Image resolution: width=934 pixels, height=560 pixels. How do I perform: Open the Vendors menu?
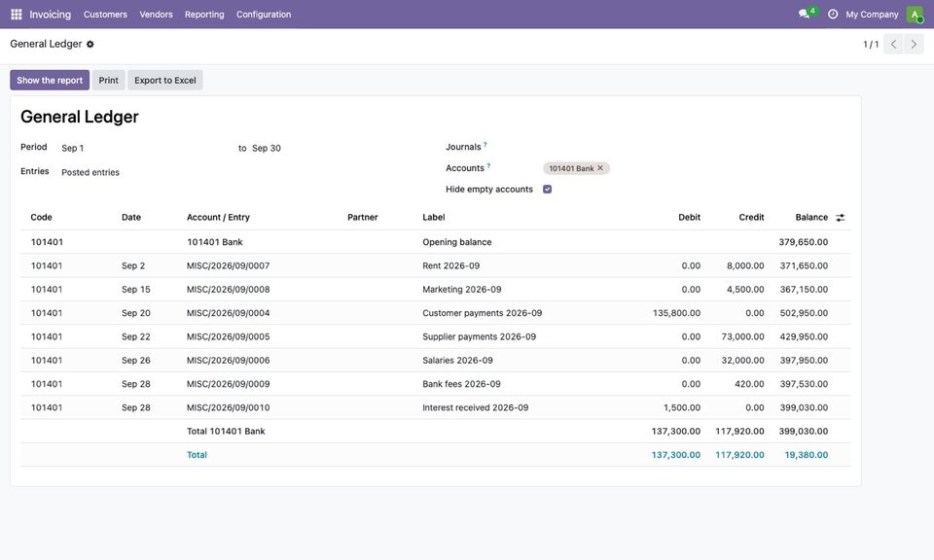pyautogui.click(x=156, y=15)
